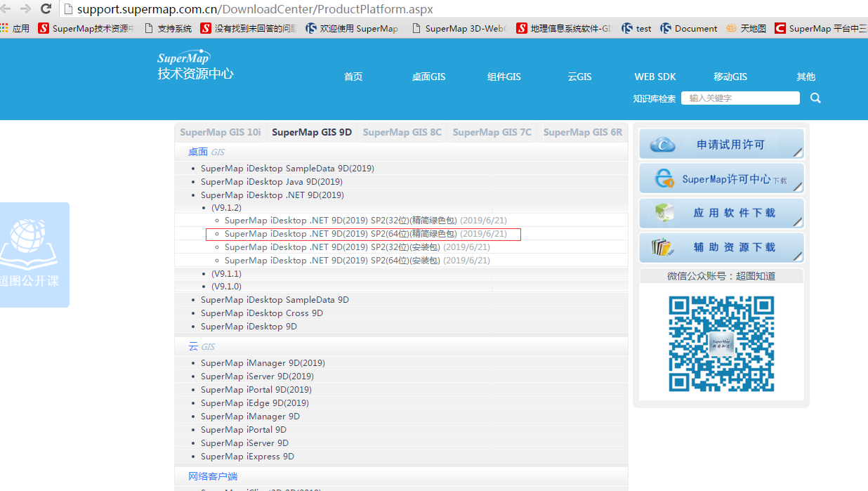Open the 没有找到未回答的问题 bookmark
The image size is (868, 491).
point(248,29)
